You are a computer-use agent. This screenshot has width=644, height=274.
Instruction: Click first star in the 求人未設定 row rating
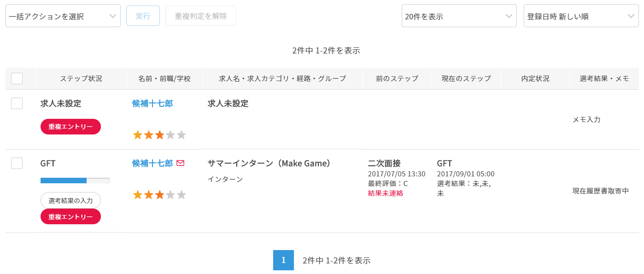coord(137,135)
